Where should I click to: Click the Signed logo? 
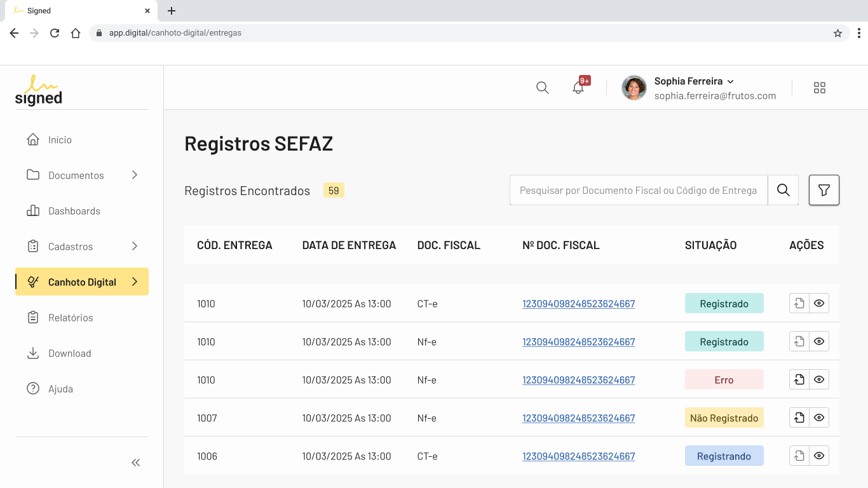click(38, 90)
